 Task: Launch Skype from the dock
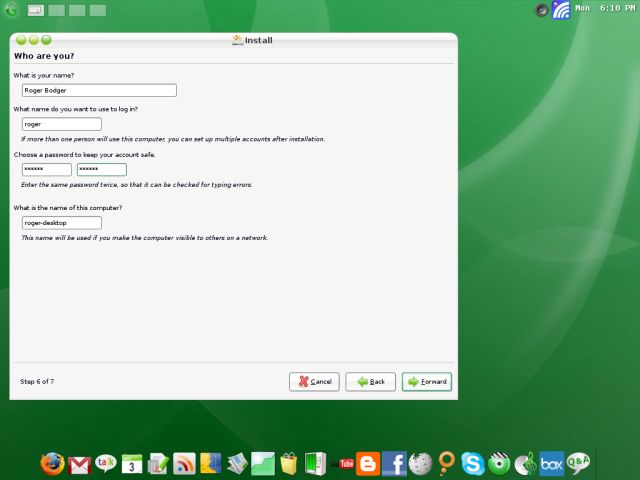point(473,464)
